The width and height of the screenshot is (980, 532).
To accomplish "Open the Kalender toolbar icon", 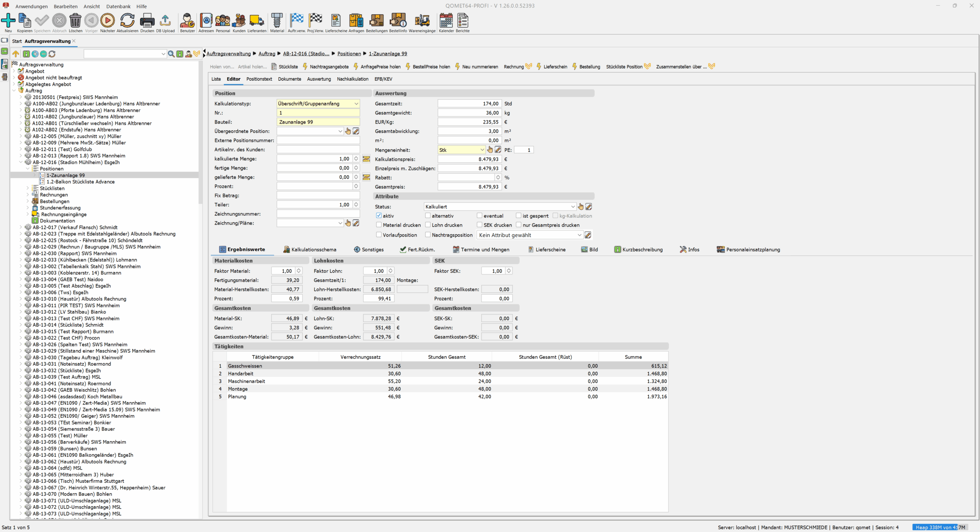I will coord(446,21).
